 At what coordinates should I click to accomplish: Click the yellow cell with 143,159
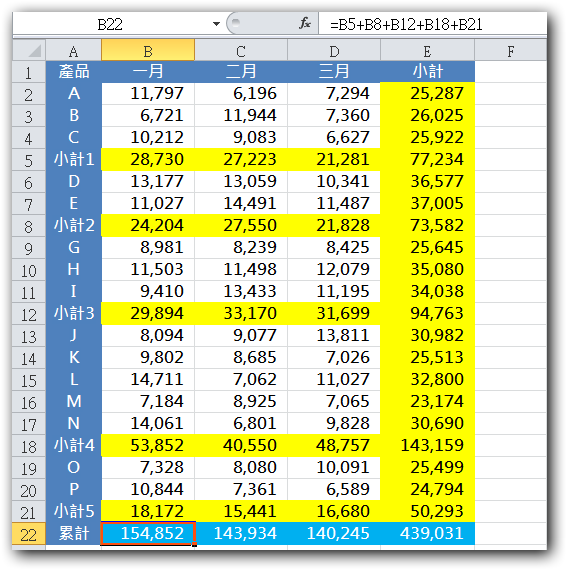pos(427,445)
